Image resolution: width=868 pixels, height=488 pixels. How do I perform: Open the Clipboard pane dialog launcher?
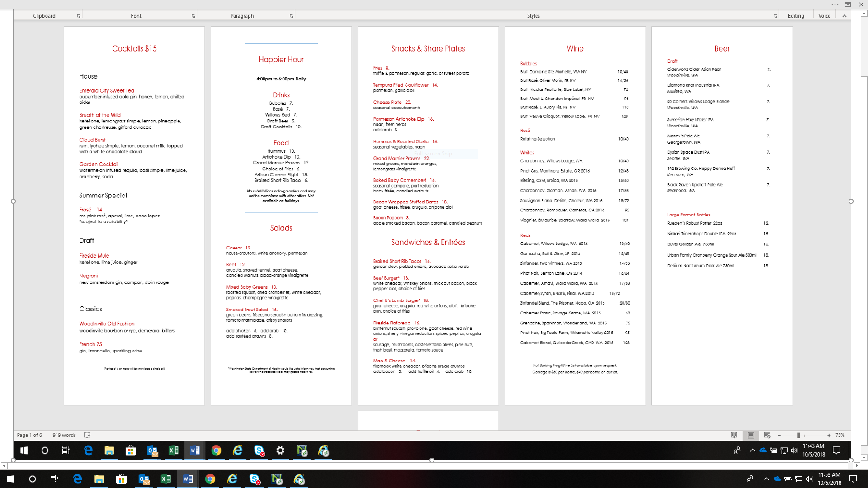tap(79, 16)
